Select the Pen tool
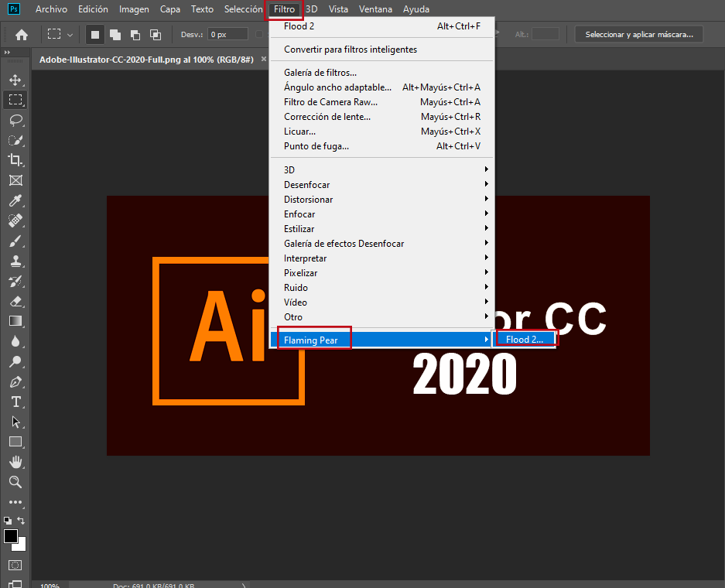Screen dimensions: 725x588 (x=15, y=382)
